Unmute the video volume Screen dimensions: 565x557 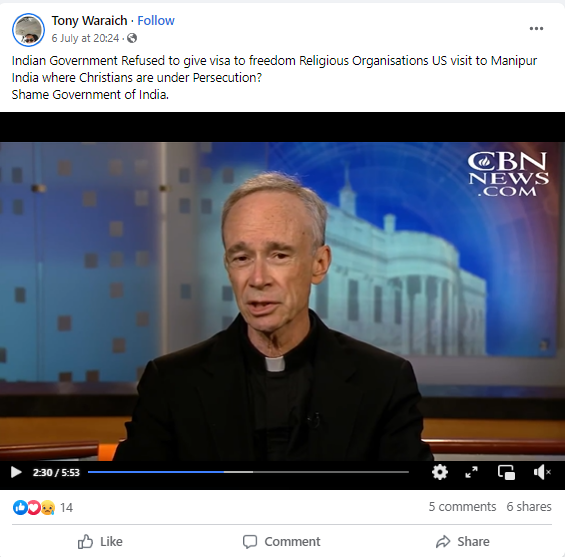point(542,472)
